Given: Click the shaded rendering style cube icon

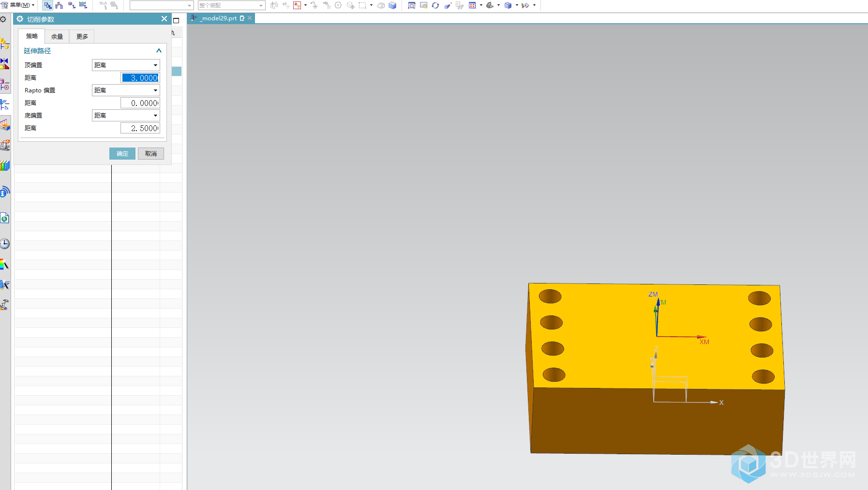Looking at the screenshot, I should 508,5.
